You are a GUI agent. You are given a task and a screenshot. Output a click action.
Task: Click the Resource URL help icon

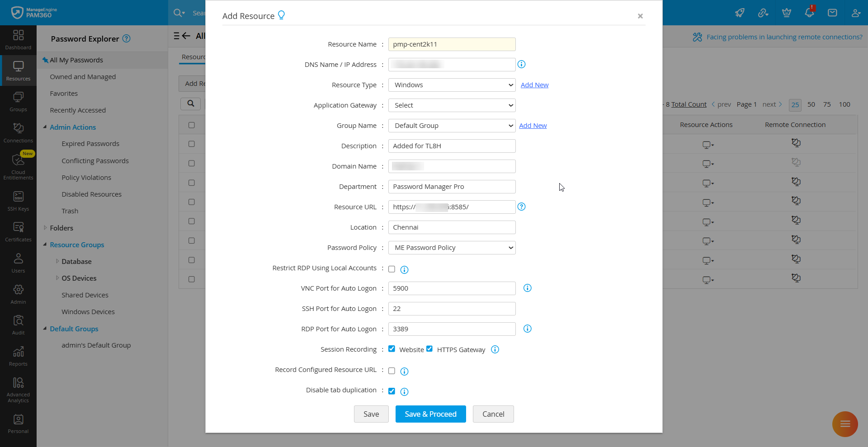521,207
